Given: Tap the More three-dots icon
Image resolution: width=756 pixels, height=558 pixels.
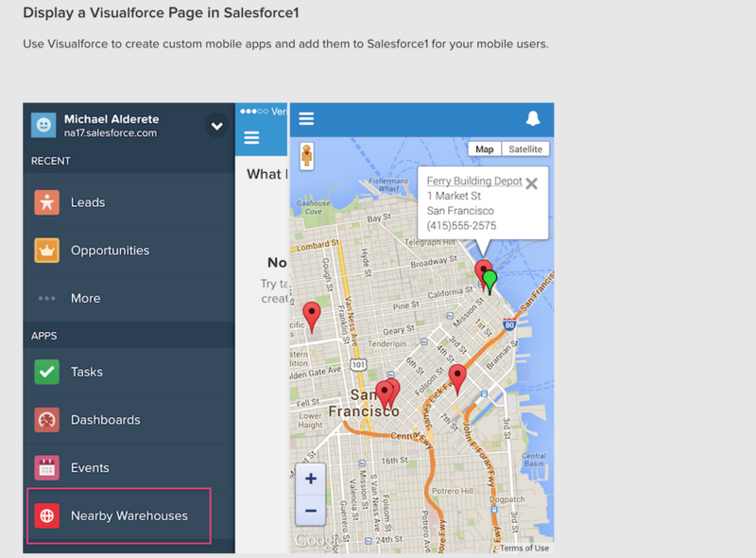Looking at the screenshot, I should coord(46,298).
